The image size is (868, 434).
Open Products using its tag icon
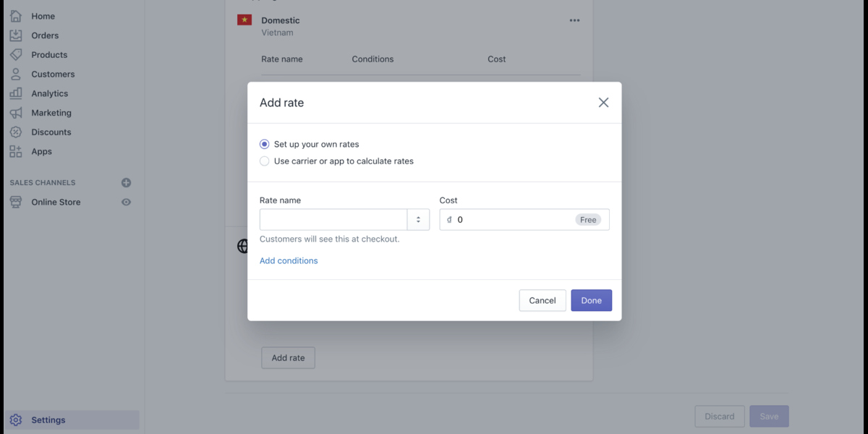click(x=16, y=54)
